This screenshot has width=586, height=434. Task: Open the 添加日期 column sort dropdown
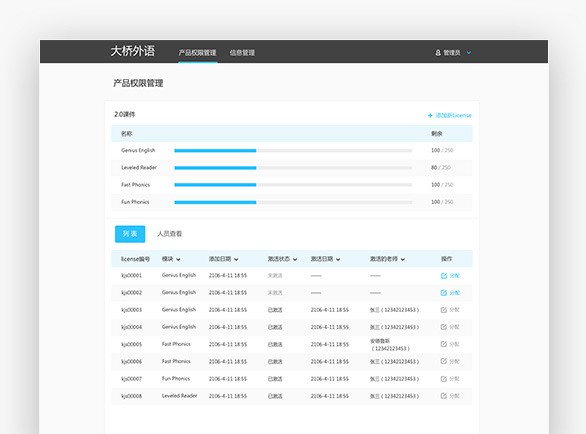click(x=236, y=259)
